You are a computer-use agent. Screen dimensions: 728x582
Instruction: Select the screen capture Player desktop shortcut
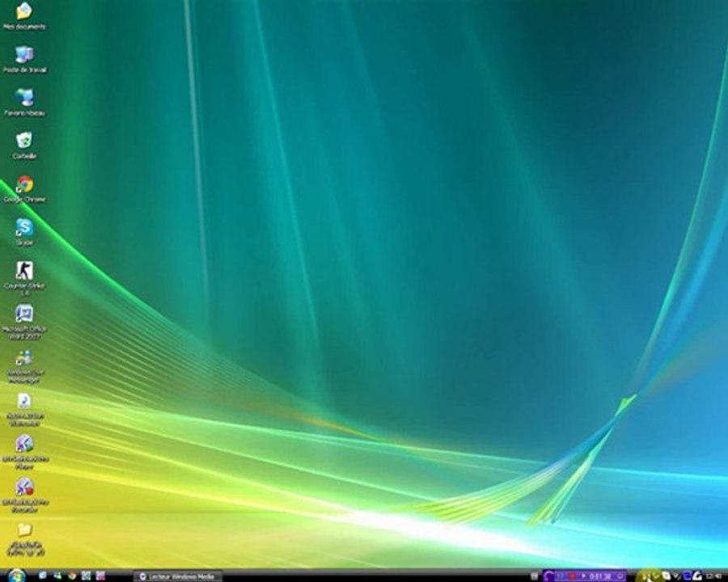tap(24, 452)
